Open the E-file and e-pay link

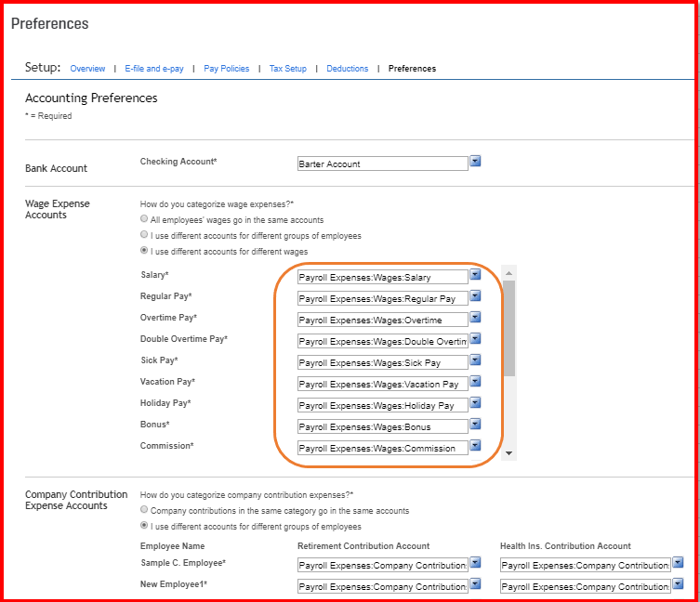[x=154, y=69]
